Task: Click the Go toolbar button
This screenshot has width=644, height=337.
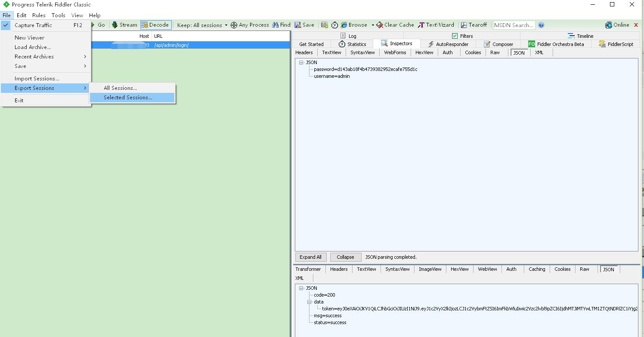Action: coord(98,25)
